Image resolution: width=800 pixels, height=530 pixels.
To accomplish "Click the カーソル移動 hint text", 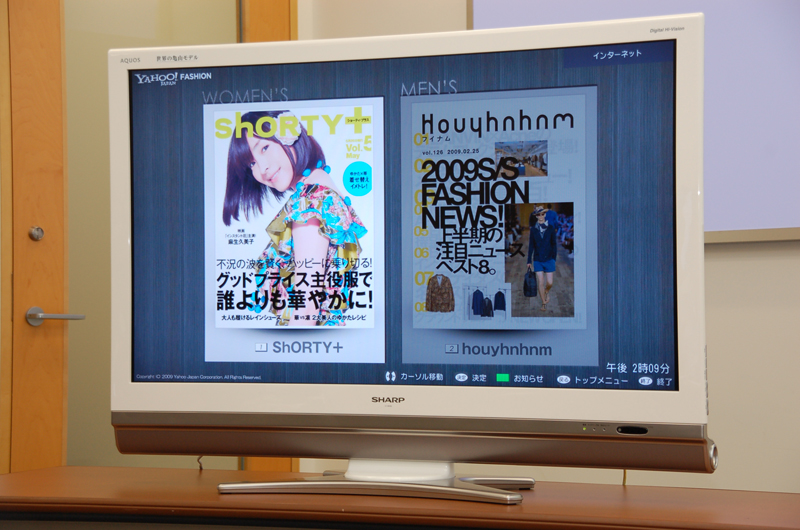I will tap(421, 377).
